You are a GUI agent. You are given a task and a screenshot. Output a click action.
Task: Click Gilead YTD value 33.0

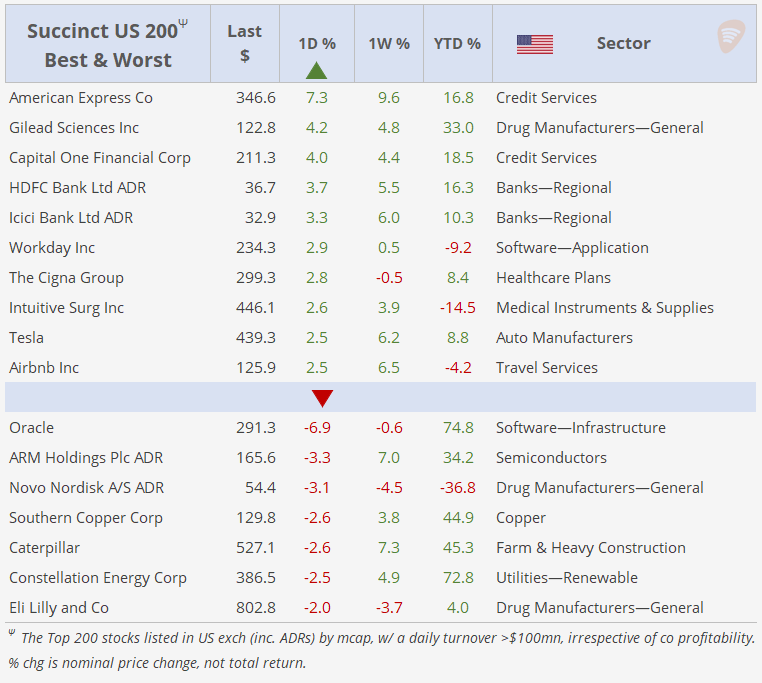458,128
